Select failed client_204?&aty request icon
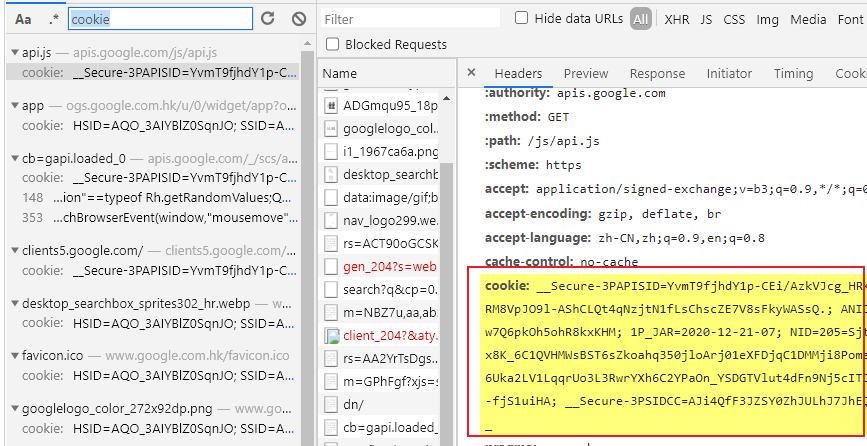This screenshot has height=446, width=867. [332, 335]
